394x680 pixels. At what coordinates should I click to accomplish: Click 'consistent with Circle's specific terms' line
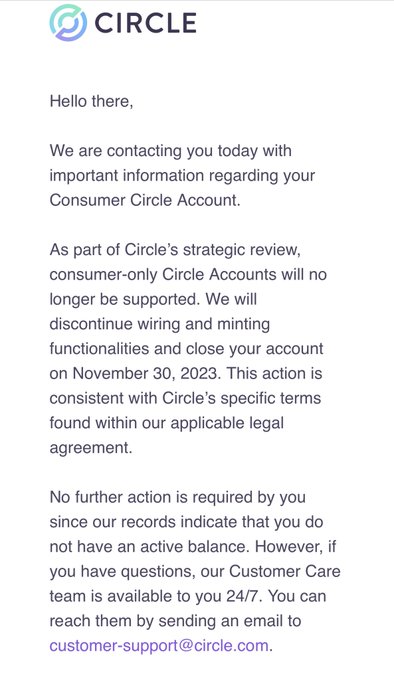(185, 398)
